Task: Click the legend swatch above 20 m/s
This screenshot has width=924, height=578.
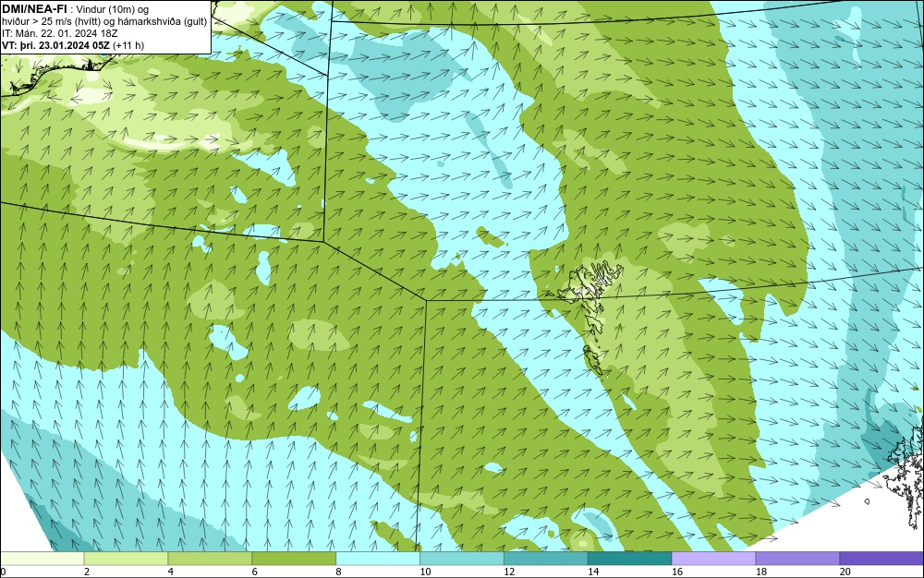Action: point(881,558)
